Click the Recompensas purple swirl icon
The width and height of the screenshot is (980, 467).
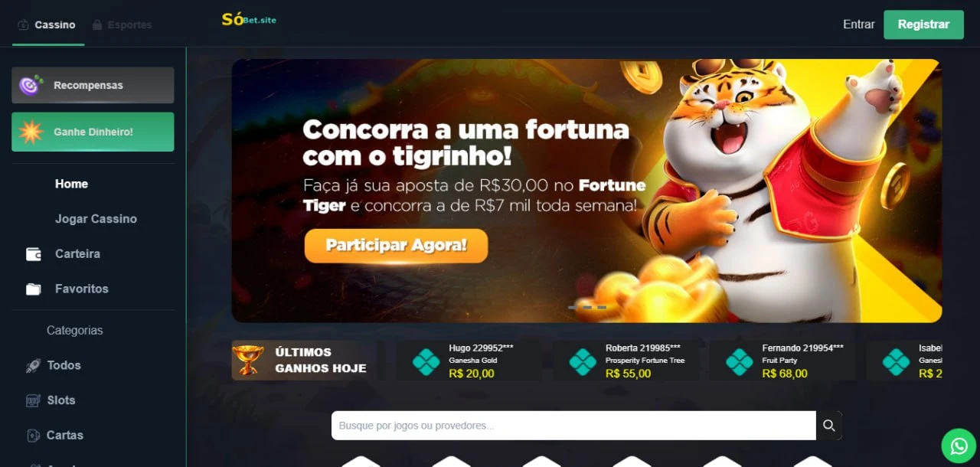[31, 85]
